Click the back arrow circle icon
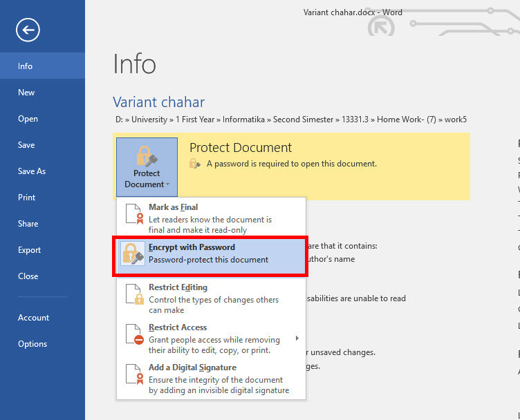 click(x=28, y=30)
